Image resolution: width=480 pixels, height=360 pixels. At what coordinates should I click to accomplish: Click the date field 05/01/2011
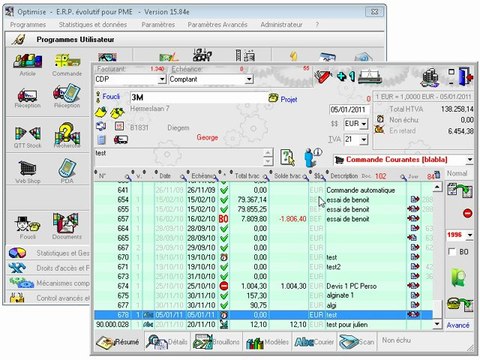point(348,110)
